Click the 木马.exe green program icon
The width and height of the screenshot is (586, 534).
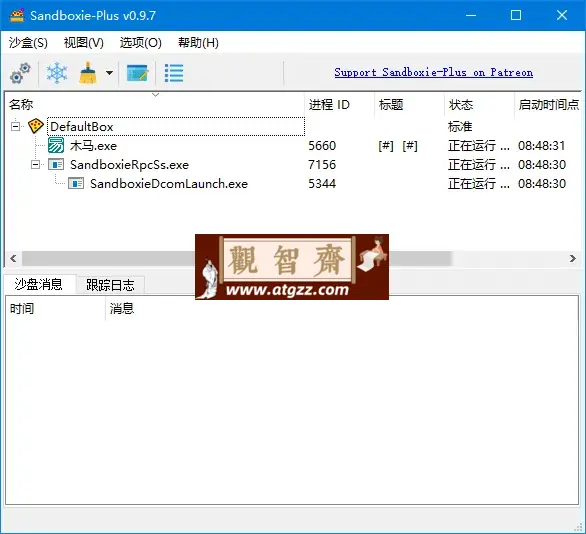[56, 145]
